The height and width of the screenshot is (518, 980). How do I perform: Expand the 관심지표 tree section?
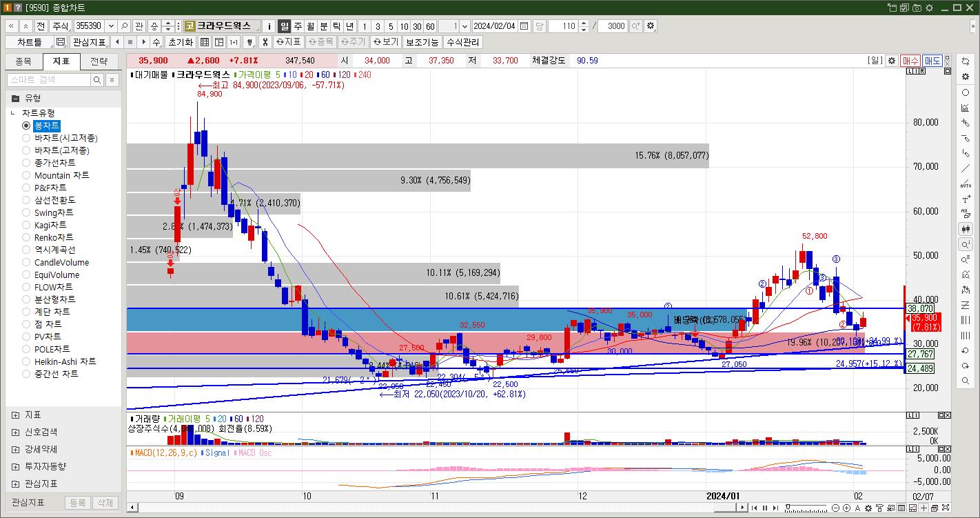pos(15,484)
